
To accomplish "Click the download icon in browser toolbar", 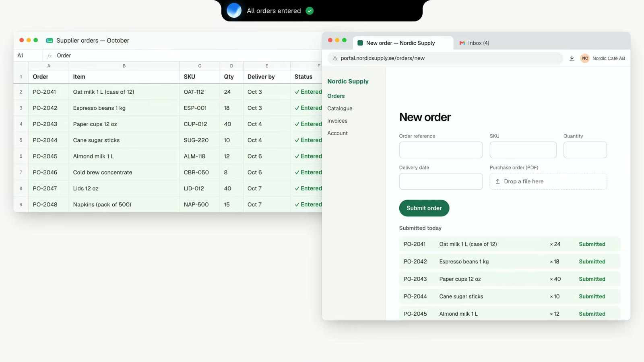I will (572, 58).
